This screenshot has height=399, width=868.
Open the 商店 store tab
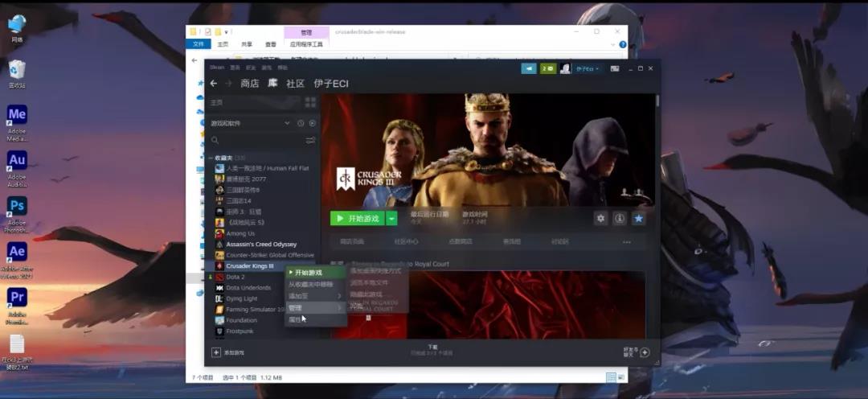click(250, 84)
